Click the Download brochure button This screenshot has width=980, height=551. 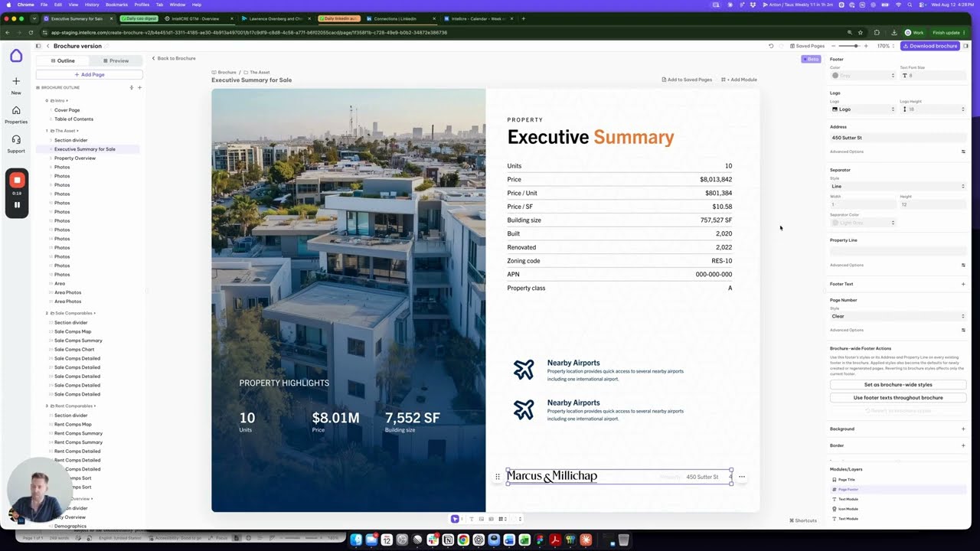(x=930, y=46)
